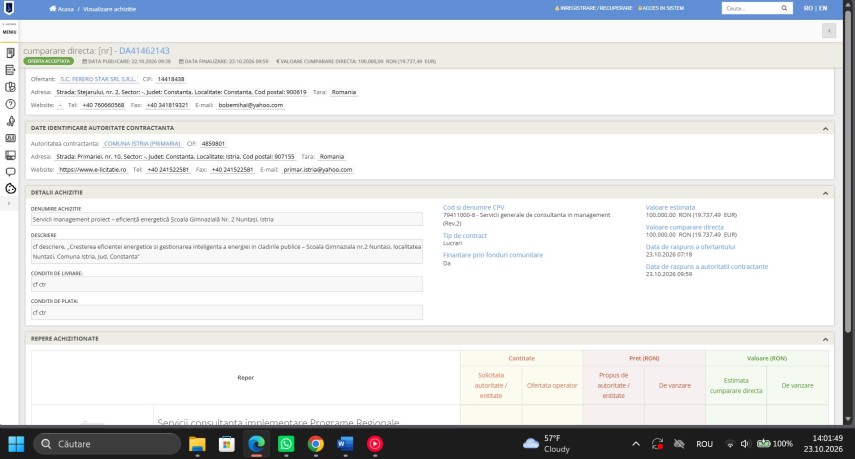Click CONDITII DE PLATA field

coord(226,312)
